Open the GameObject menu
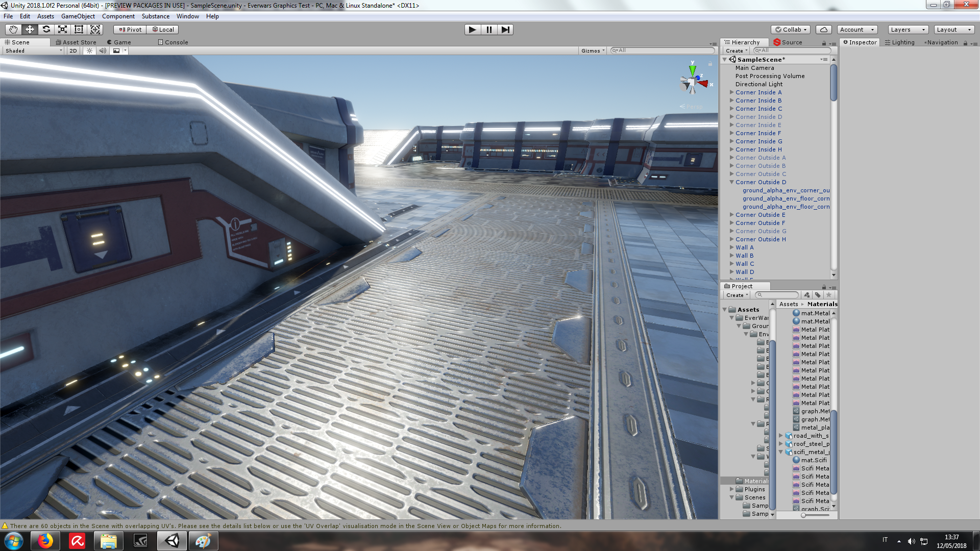This screenshot has width=980, height=551. (78, 16)
